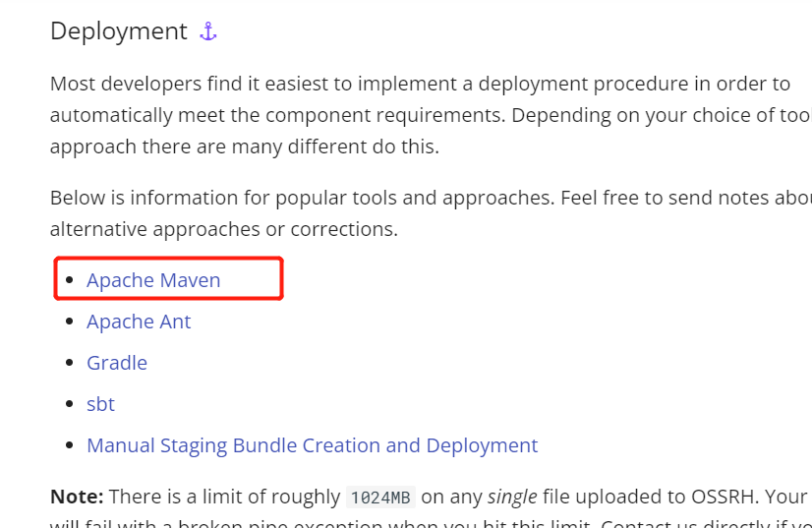Click the Deployment heading text
Screen dimensions: 812x528
coord(119,31)
